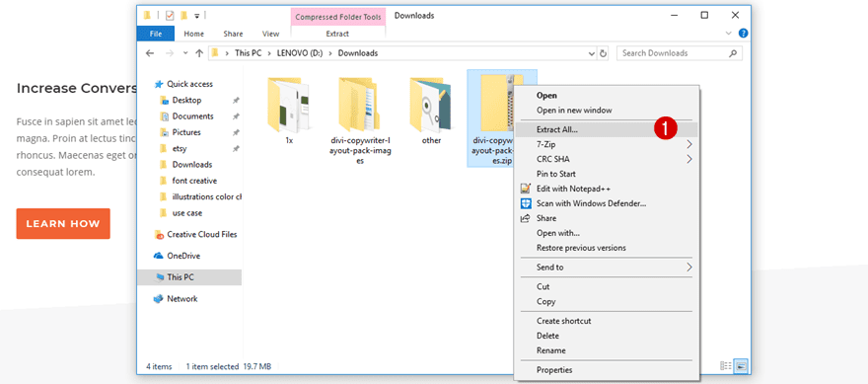This screenshot has width=868, height=384.
Task: Expand the 7-Zip submenu
Action: pyautogui.click(x=606, y=145)
